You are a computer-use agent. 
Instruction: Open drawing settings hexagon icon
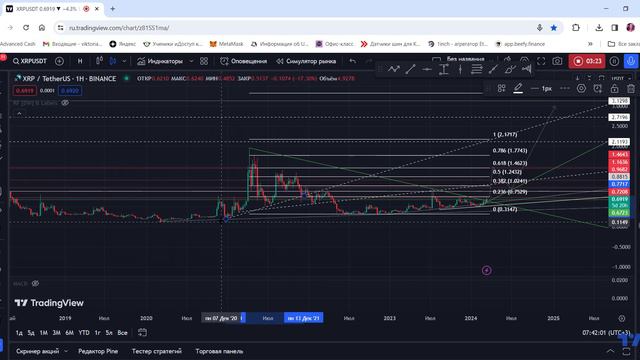581,89
